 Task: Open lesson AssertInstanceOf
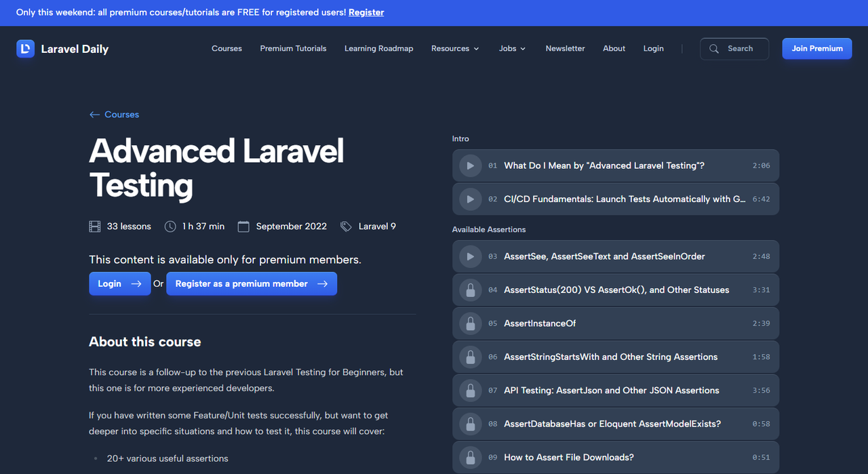(x=616, y=323)
